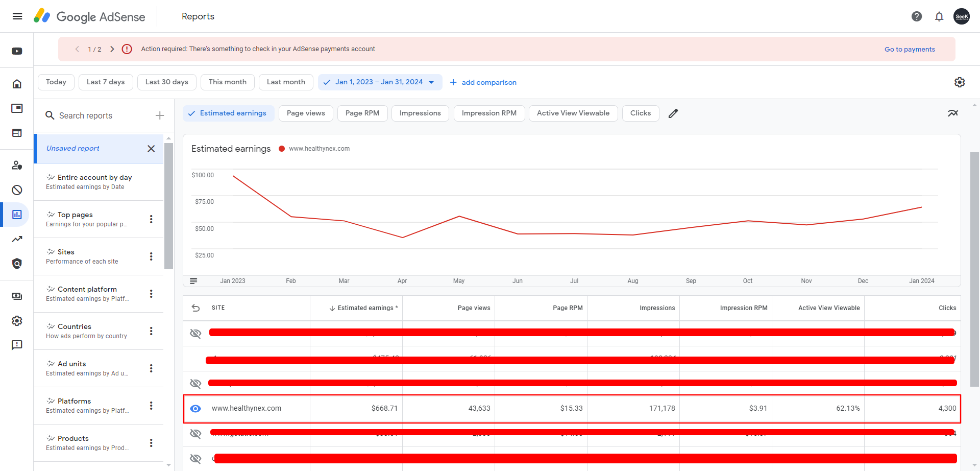Open the Ads sidebar icon
This screenshot has height=471, width=980.
click(17, 108)
